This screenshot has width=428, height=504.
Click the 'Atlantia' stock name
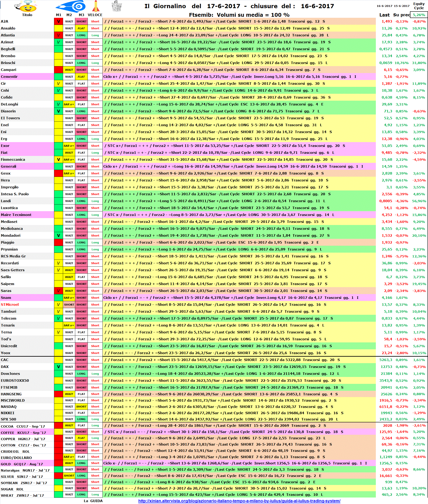8,35
